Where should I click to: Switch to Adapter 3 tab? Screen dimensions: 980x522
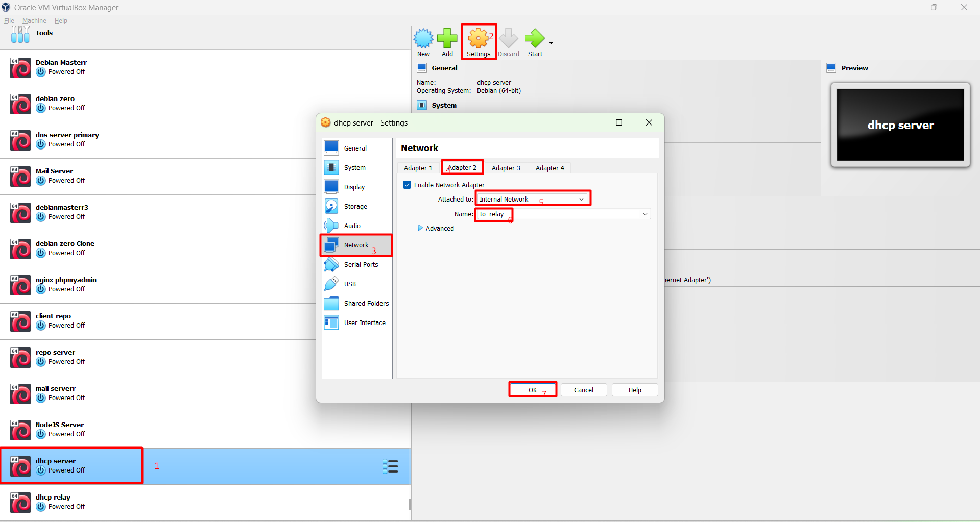point(506,168)
